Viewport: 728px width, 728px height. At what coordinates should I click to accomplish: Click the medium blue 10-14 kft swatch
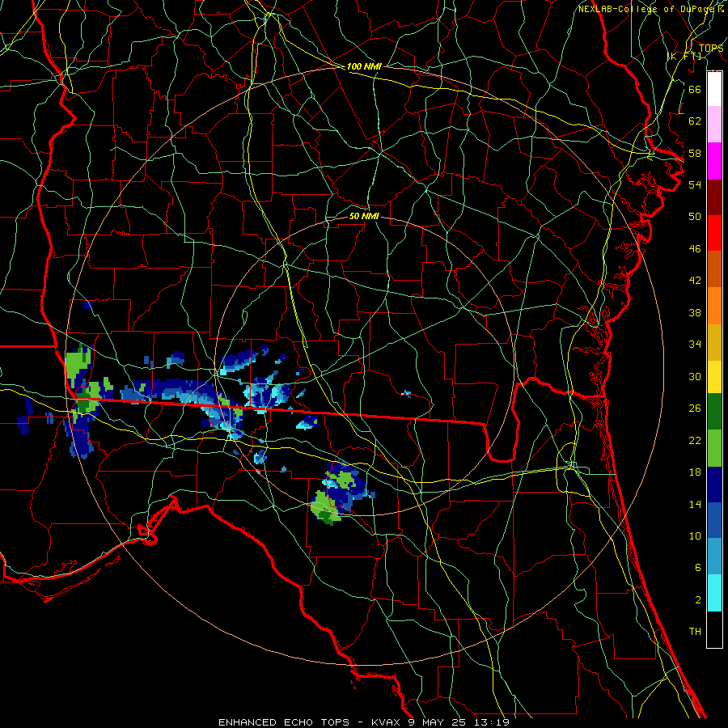point(714,520)
